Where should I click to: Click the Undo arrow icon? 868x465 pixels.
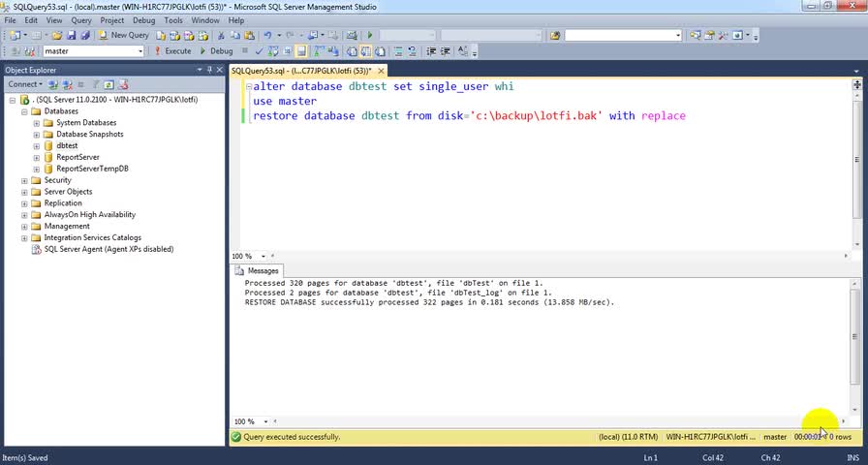[x=267, y=35]
